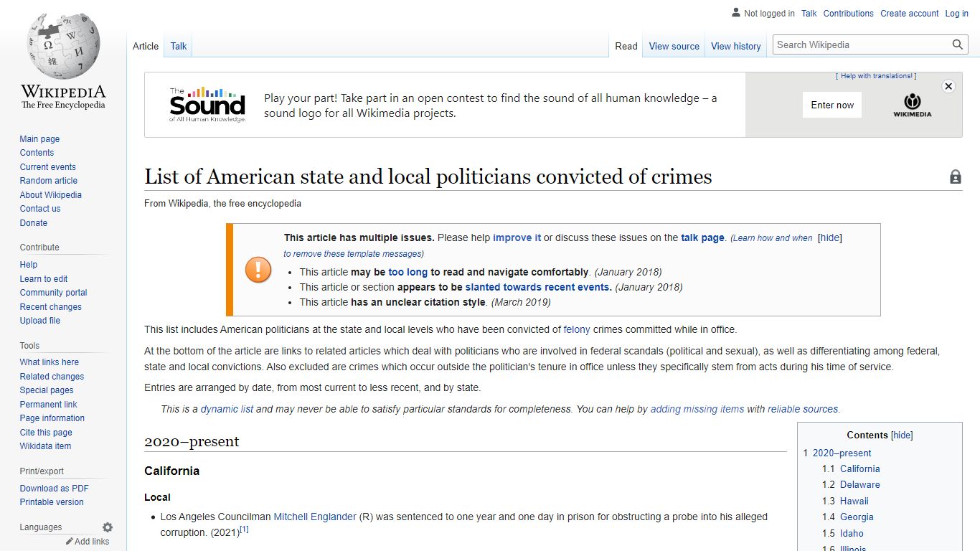Select the Article tab
The width and height of the screenshot is (980, 551).
[146, 46]
